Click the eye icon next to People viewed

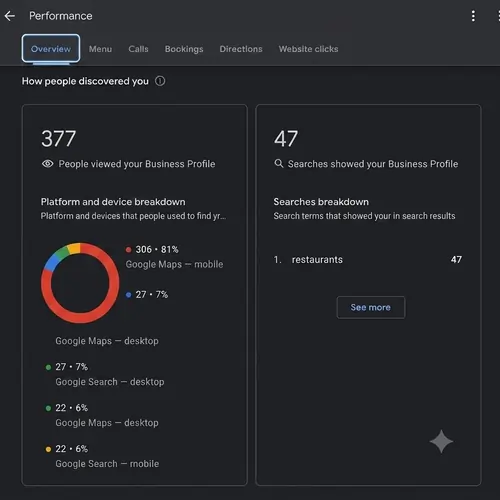click(x=47, y=164)
